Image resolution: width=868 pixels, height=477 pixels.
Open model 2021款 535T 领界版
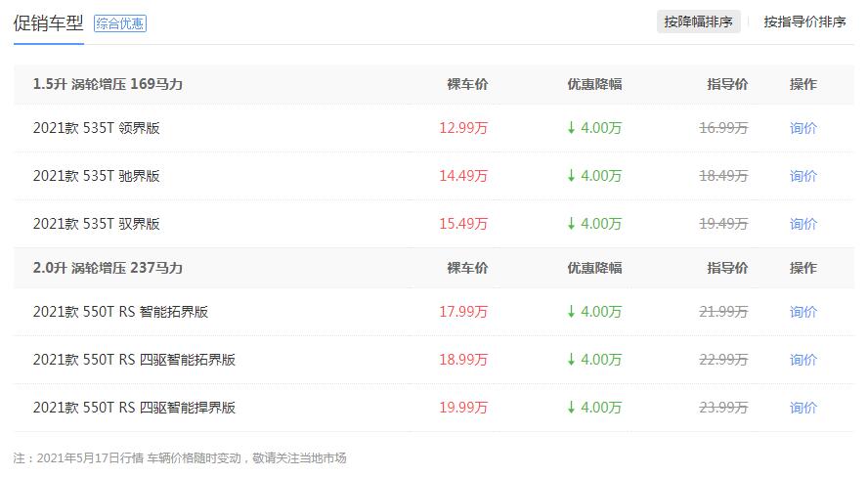tap(97, 128)
